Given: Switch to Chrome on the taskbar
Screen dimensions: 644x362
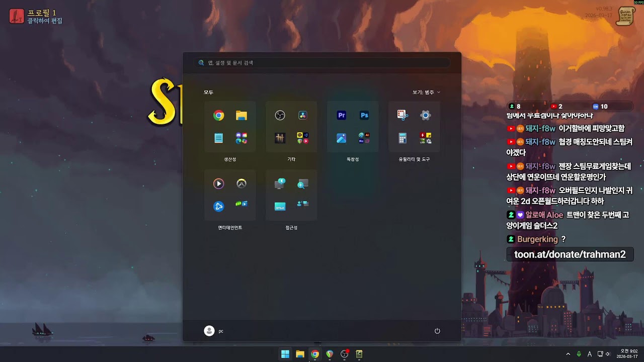Looking at the screenshot, I should [x=315, y=354].
